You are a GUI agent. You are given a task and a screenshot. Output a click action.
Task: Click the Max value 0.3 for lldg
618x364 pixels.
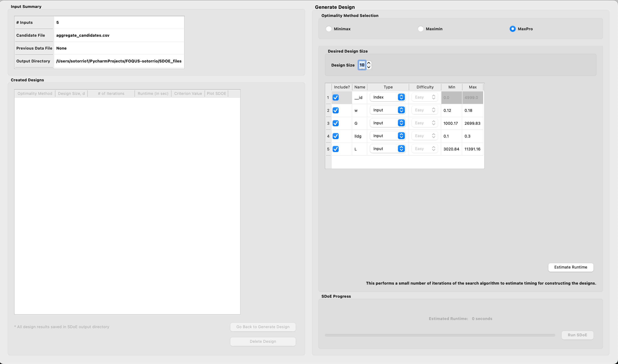473,136
